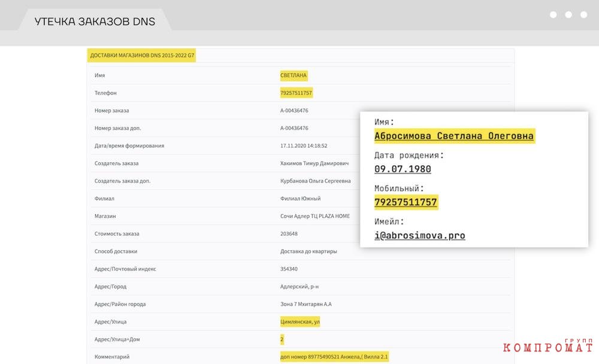Click the Дата/время формирования label

129,145
